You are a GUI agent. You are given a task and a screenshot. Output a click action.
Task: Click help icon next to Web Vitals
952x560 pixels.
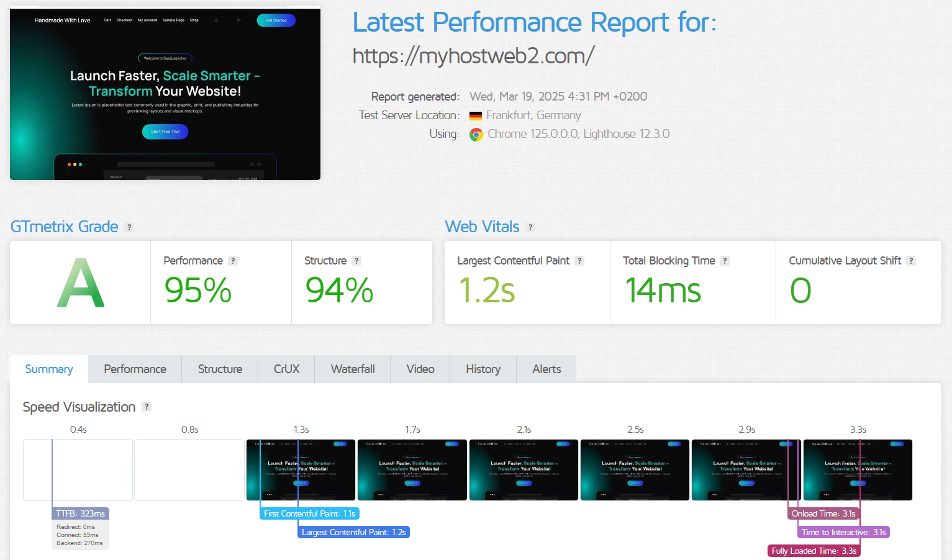tap(530, 227)
